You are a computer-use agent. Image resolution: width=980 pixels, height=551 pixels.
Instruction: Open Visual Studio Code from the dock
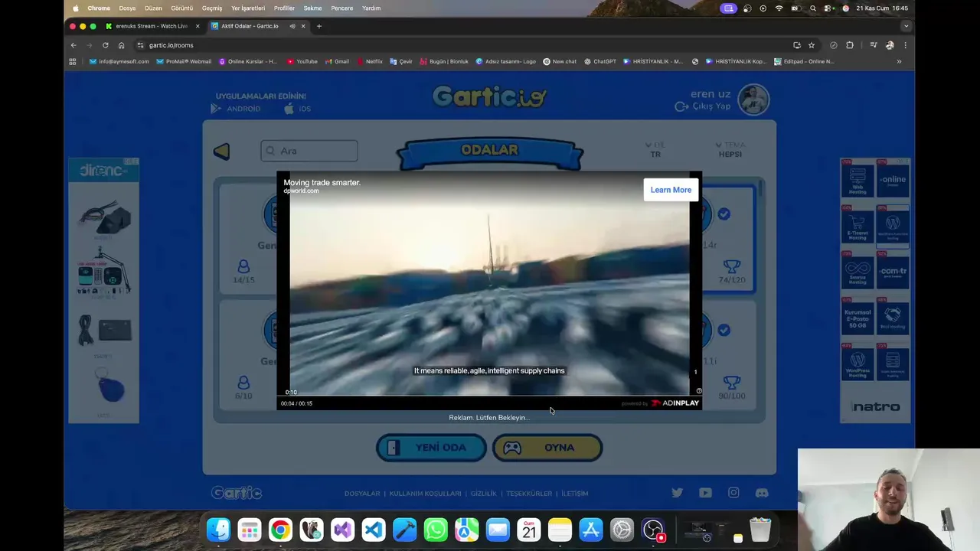(374, 530)
